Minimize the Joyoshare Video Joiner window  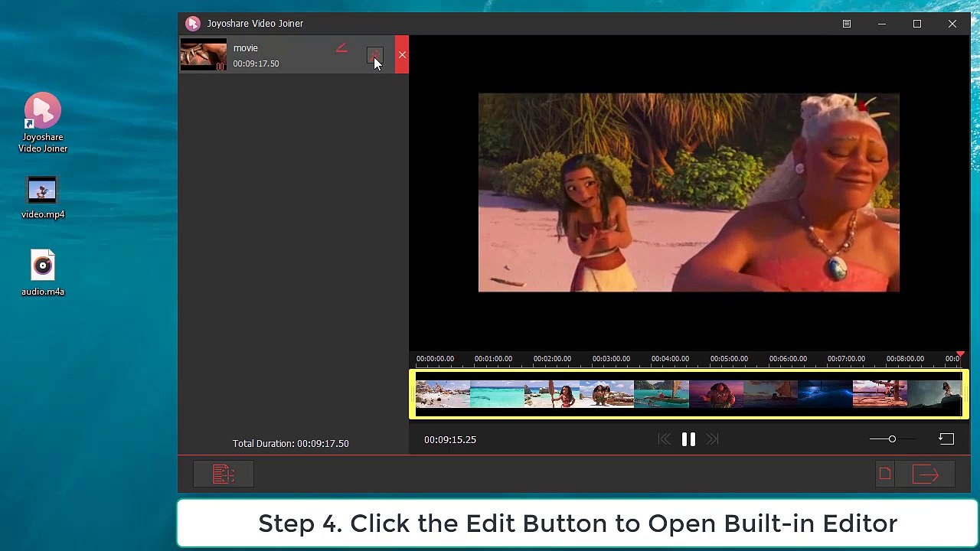pos(882,24)
